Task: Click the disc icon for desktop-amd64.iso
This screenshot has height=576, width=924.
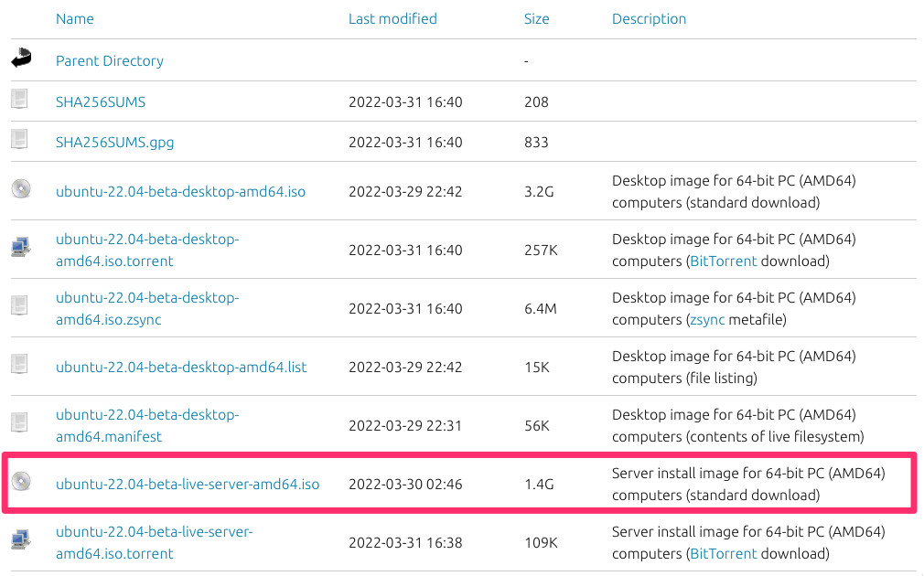Action: click(x=21, y=189)
